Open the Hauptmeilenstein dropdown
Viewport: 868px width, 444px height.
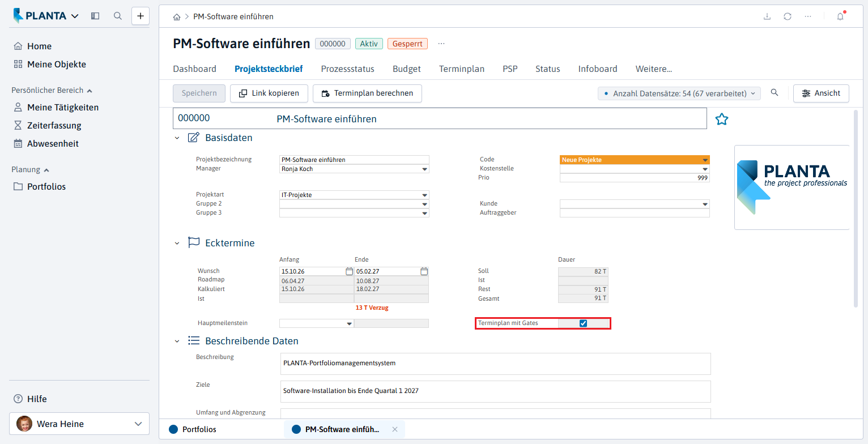pos(349,323)
